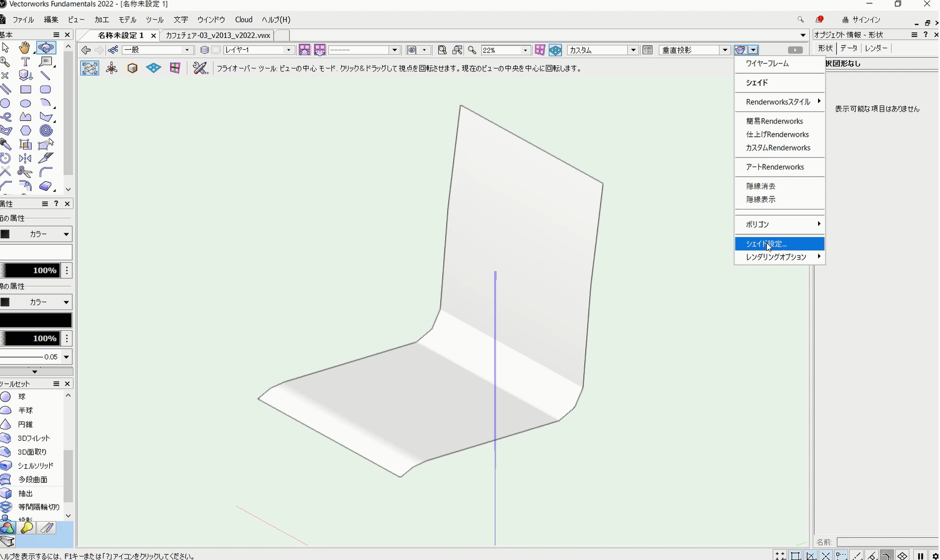Open the standard view dropdown カスタム

click(x=603, y=50)
